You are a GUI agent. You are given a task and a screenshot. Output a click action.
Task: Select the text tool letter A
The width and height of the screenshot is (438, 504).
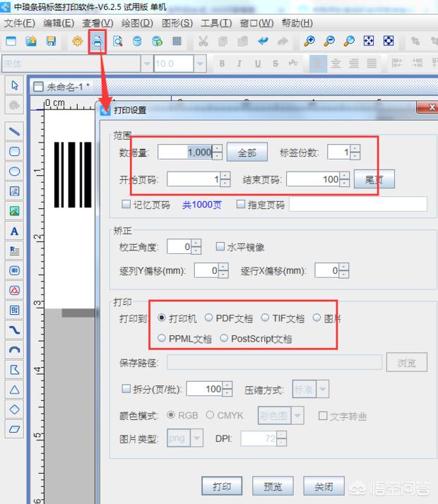14,231
